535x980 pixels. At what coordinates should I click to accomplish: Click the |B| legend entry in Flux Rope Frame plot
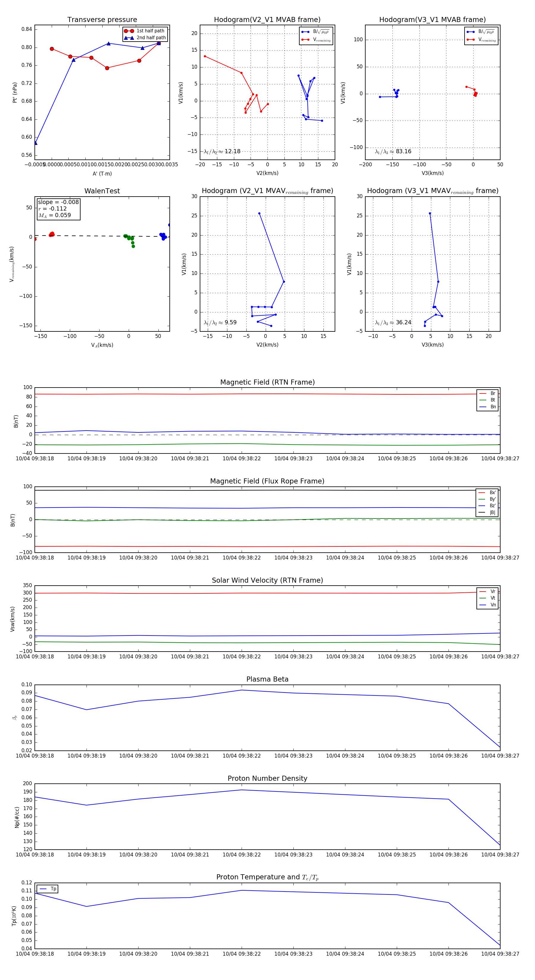pos(487,513)
